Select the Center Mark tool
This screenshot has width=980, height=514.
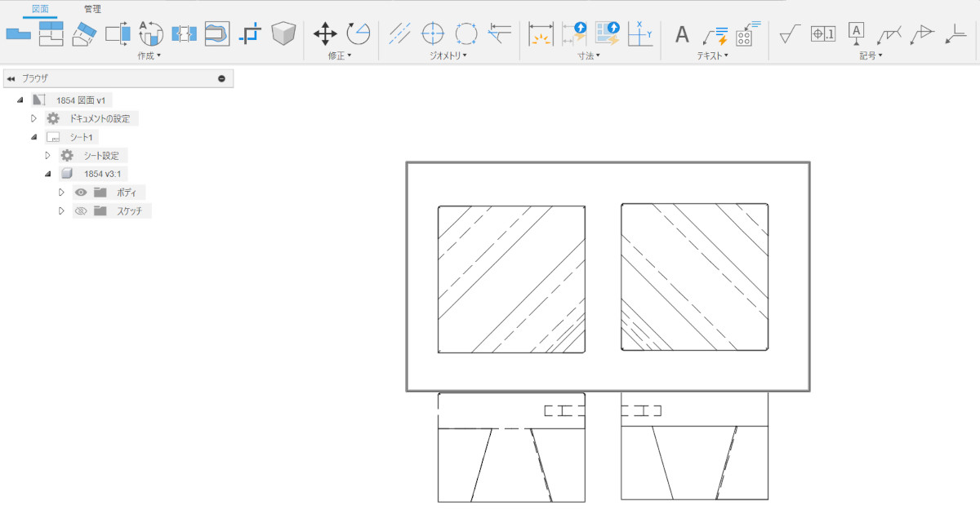tap(432, 33)
